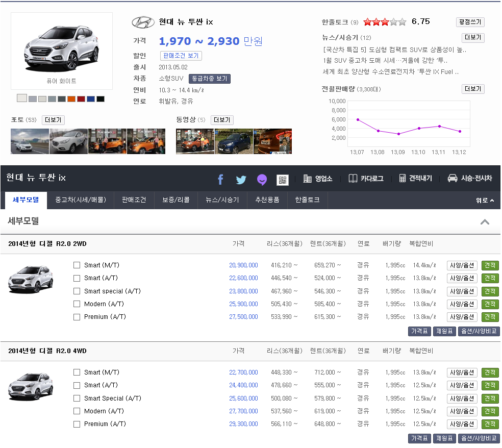
Task: Open the QR code icon
Action: [282, 180]
